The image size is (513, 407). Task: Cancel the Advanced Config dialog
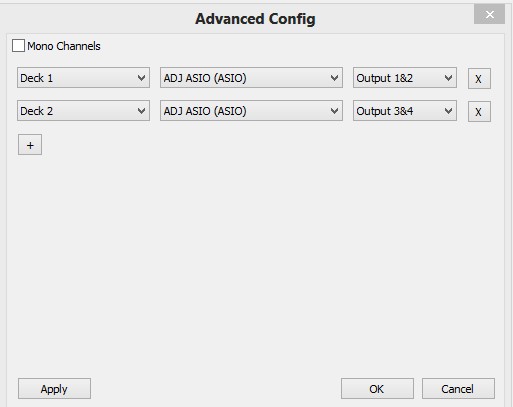point(458,389)
